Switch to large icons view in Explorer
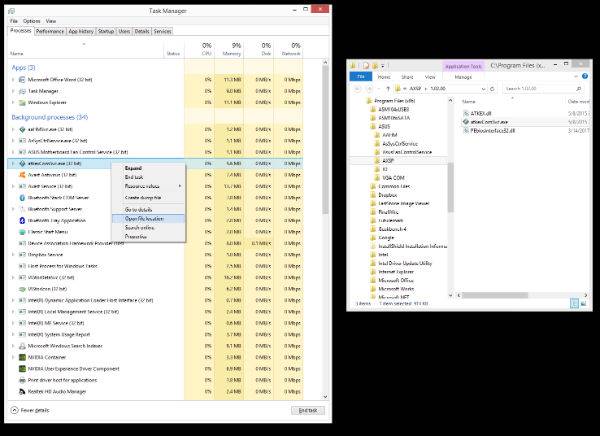The width and height of the screenshot is (600, 436). click(584, 304)
